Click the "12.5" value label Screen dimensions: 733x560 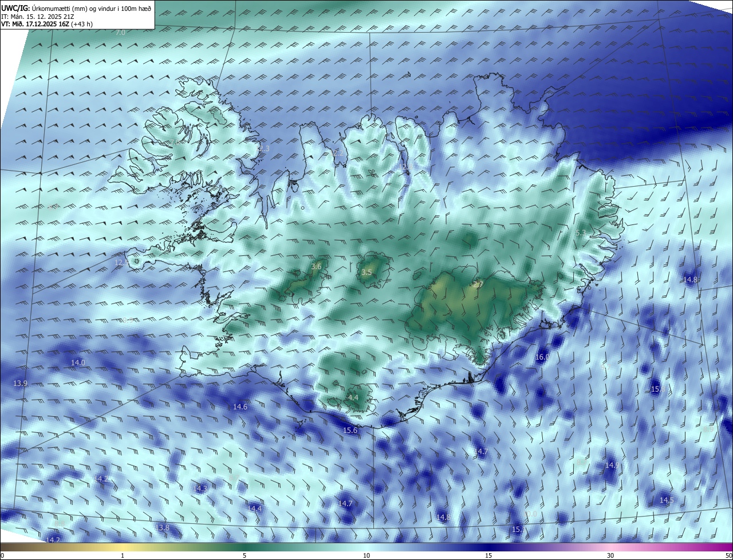pos(121,263)
